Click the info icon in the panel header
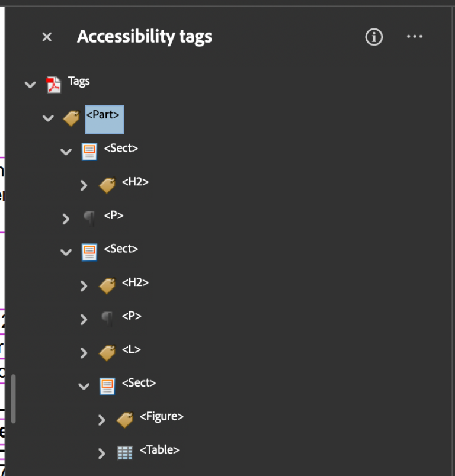This screenshot has width=455, height=476. click(x=374, y=37)
